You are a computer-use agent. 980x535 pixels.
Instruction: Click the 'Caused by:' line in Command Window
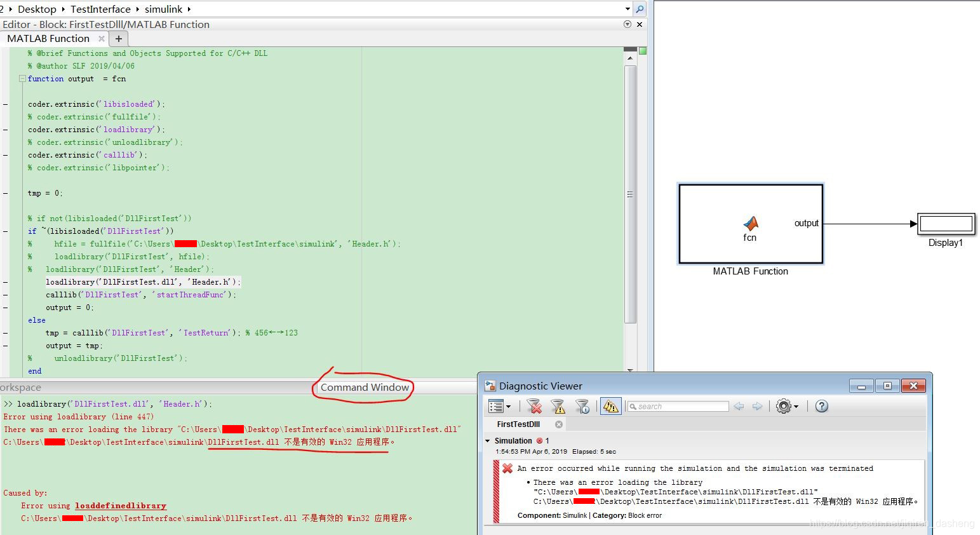coord(25,493)
